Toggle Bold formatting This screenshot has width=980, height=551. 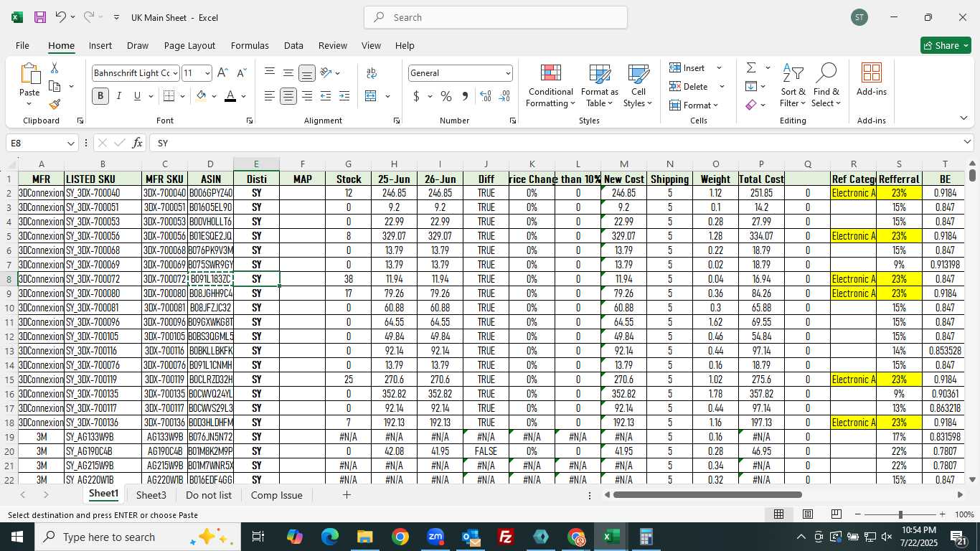click(100, 96)
